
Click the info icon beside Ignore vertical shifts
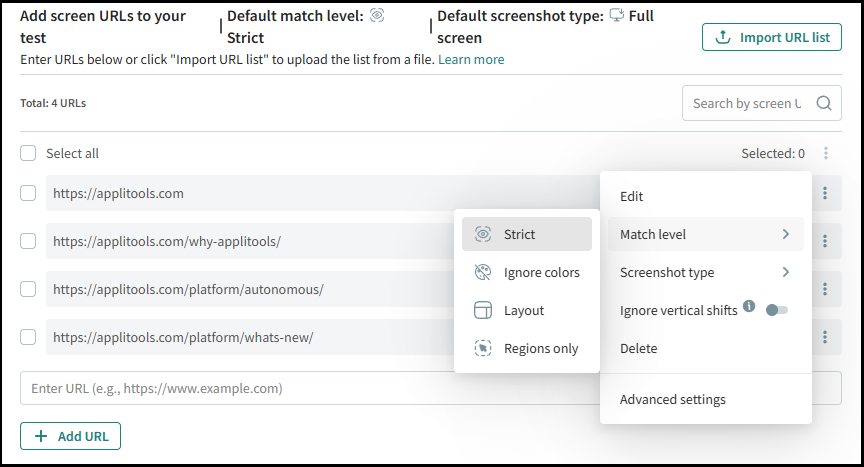pos(748,308)
